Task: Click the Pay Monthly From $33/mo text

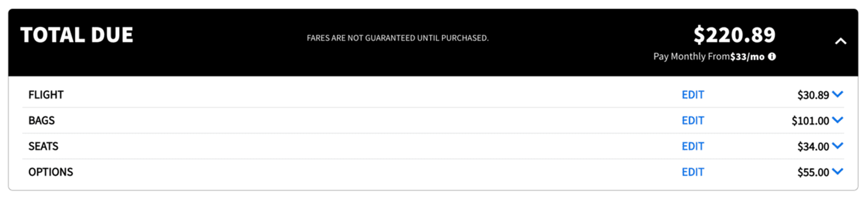Action: click(709, 57)
